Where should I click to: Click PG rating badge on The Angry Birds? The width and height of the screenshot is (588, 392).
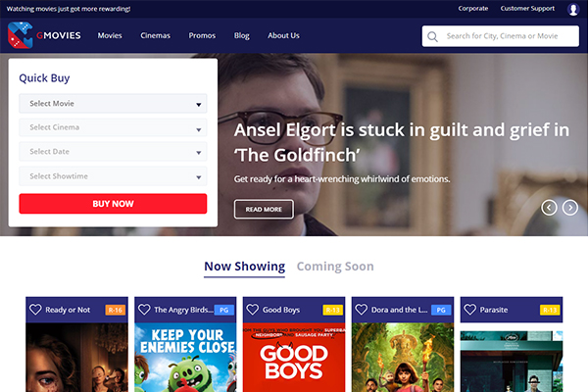click(223, 310)
